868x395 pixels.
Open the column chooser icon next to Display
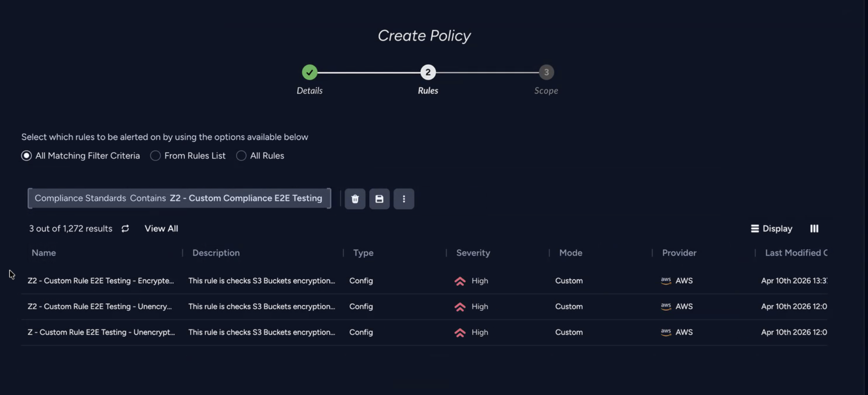click(814, 228)
